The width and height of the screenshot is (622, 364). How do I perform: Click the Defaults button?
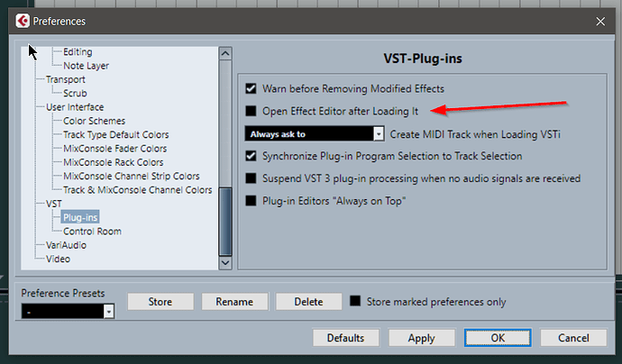coord(346,338)
